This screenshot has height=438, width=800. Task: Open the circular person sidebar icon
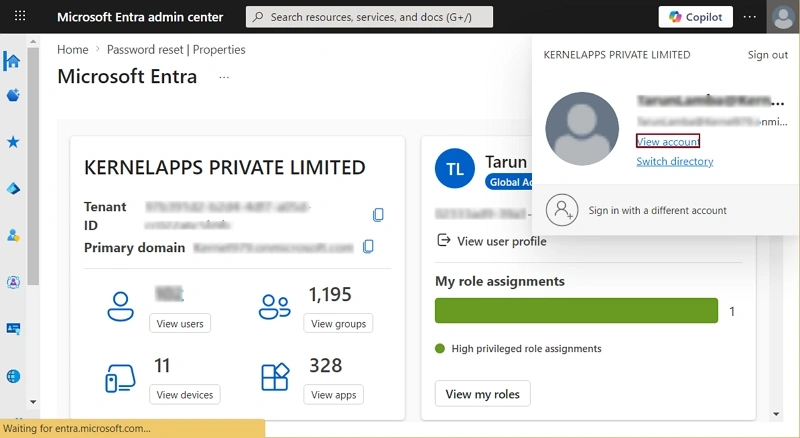point(13,282)
